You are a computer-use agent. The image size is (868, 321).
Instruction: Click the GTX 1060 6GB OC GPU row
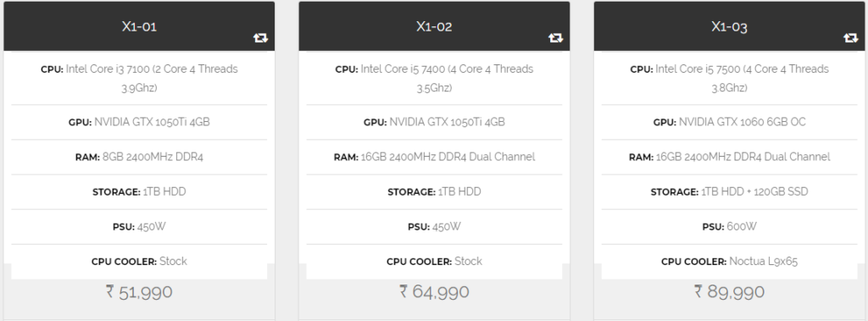[729, 122]
